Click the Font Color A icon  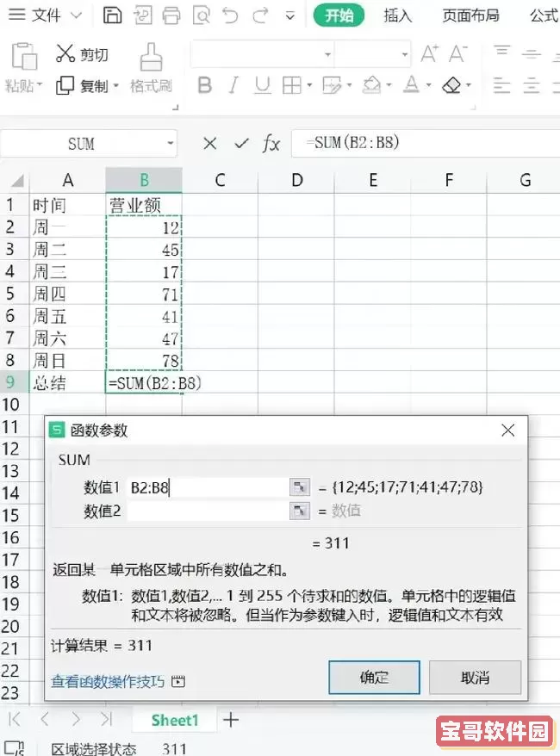[x=411, y=85]
